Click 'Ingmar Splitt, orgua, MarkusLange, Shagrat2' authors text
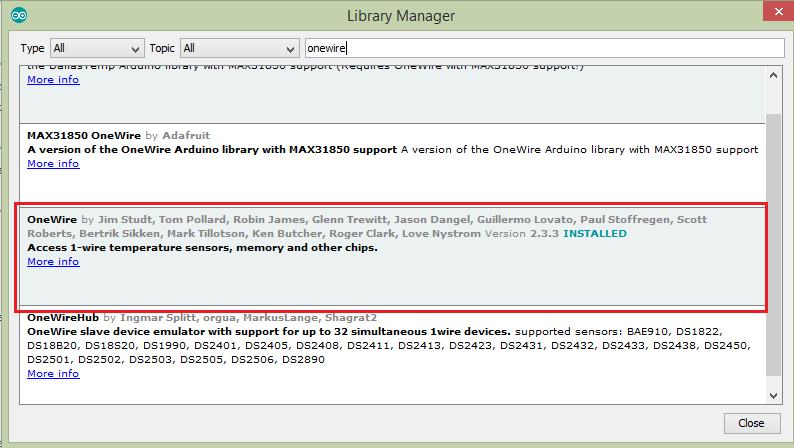 [249, 318]
